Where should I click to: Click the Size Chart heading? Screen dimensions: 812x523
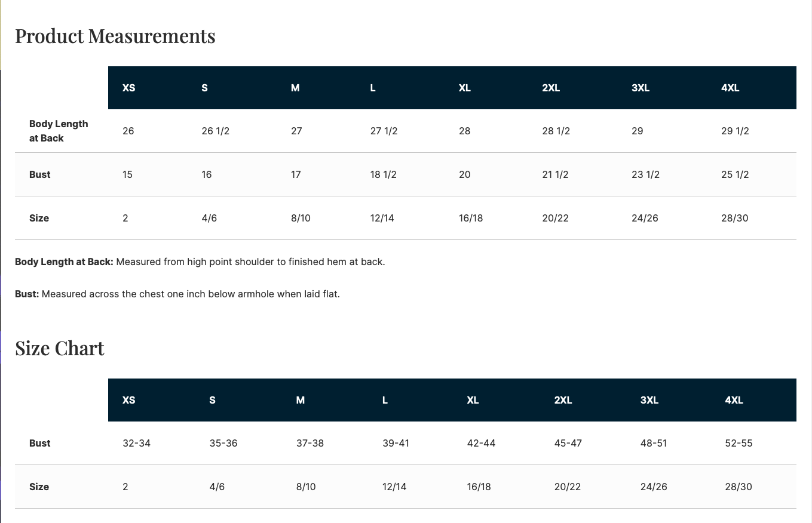60,348
